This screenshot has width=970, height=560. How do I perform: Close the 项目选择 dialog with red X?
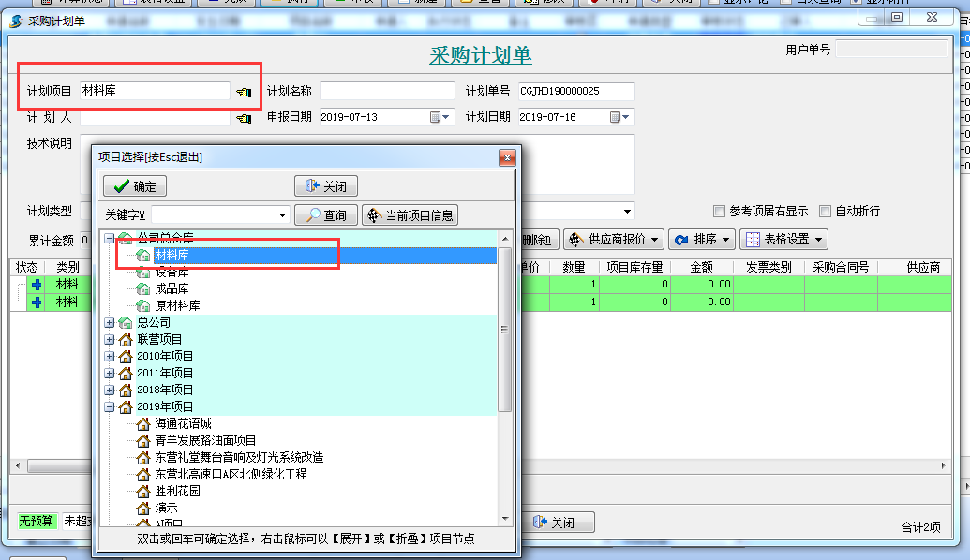pyautogui.click(x=507, y=157)
